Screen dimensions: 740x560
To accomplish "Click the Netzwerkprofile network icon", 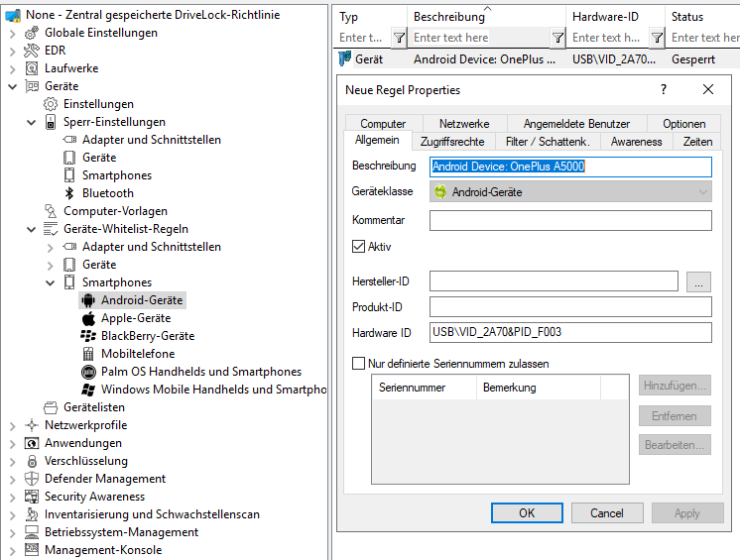I will [32, 425].
